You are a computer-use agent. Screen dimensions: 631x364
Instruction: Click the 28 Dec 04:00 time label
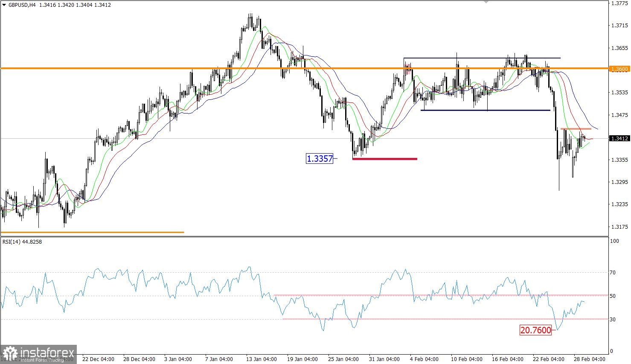pos(140,359)
